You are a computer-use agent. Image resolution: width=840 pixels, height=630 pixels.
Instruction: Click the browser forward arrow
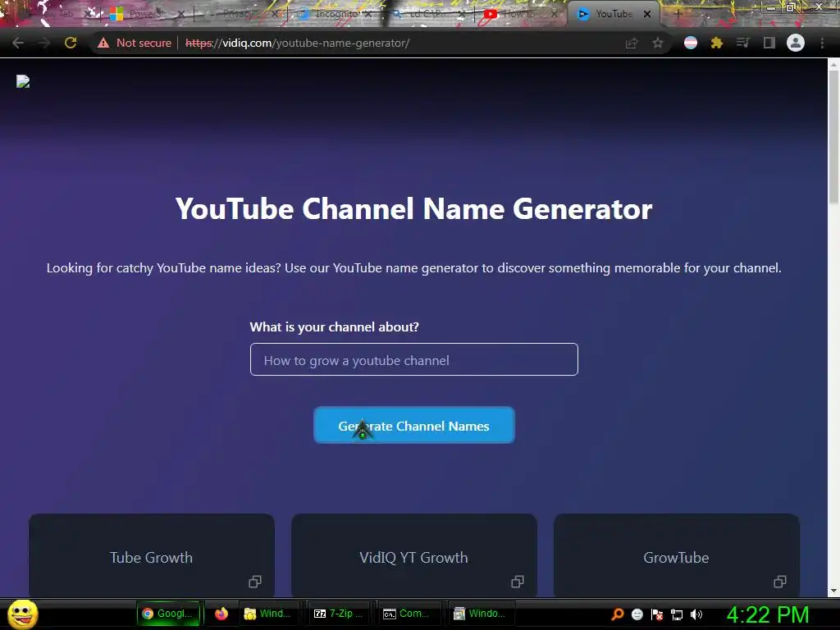[44, 43]
